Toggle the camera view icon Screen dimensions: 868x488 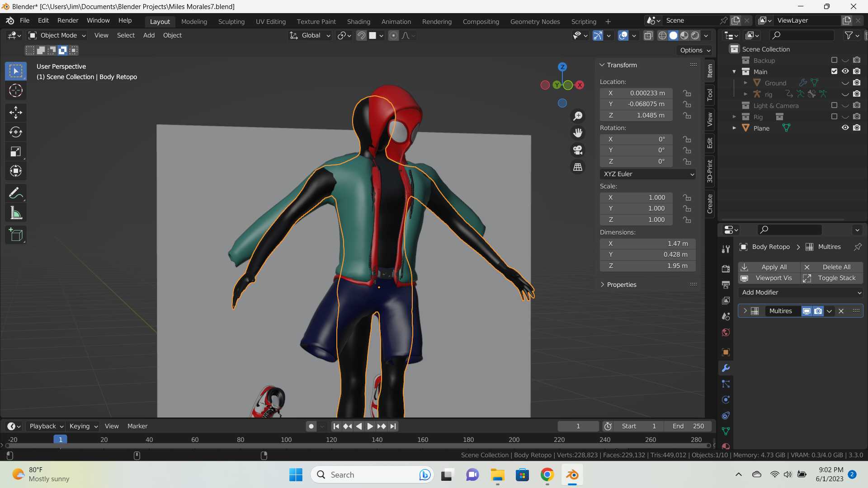click(578, 150)
